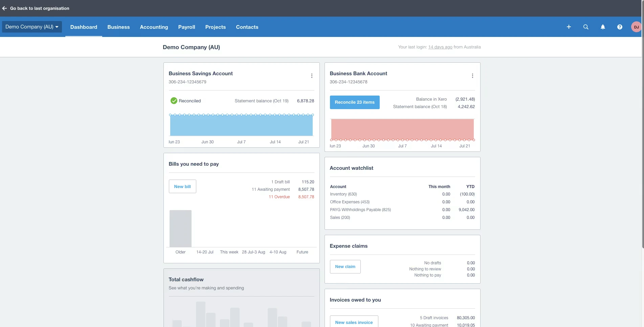
Task: Open Invoices owed to you heading
Action: point(355,300)
